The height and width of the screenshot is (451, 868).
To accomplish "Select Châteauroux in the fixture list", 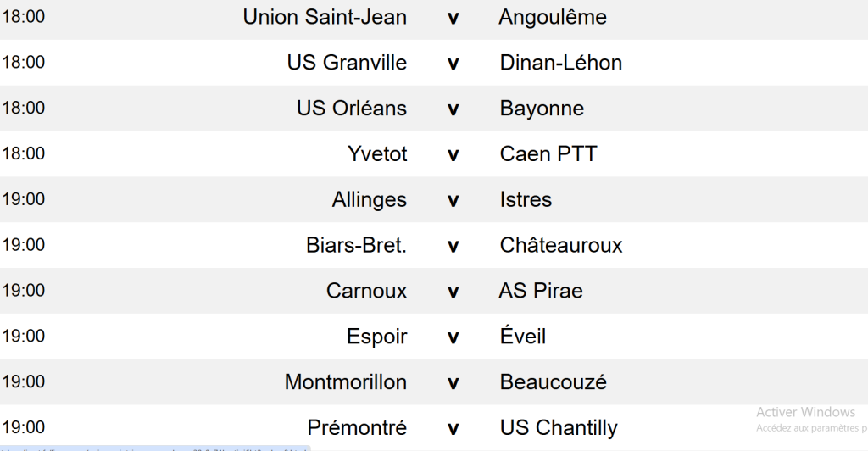I will pyautogui.click(x=561, y=246).
